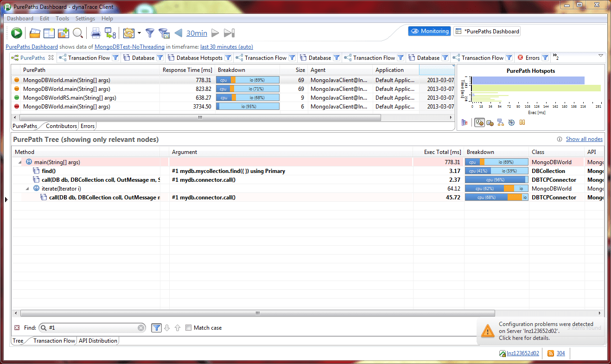Open a dashboard with the orange folder icon
The image size is (611, 364).
tap(35, 33)
